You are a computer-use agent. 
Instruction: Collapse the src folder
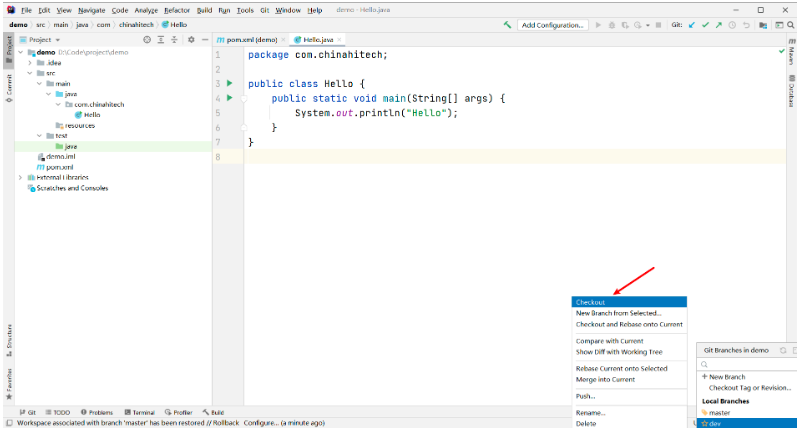point(30,73)
